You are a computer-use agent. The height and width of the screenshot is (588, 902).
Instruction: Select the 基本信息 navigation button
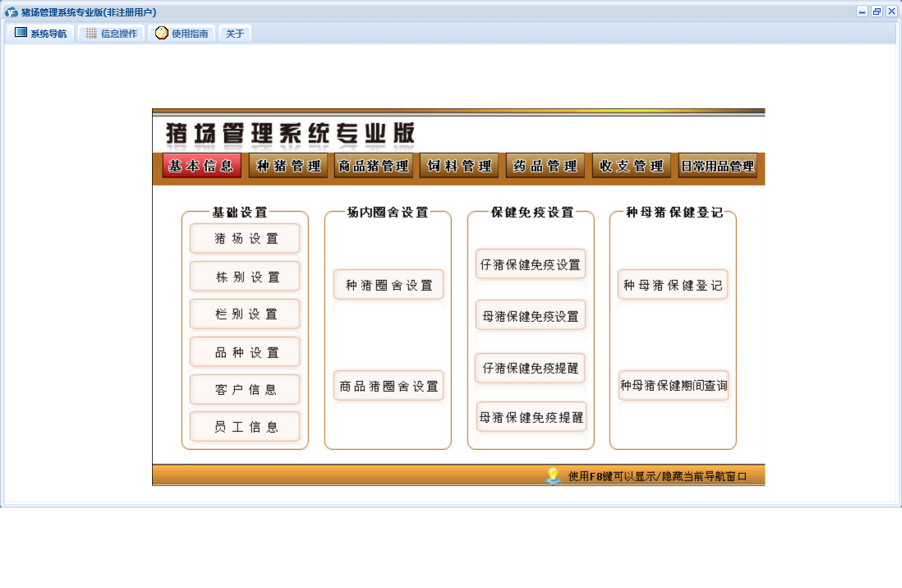tap(202, 166)
